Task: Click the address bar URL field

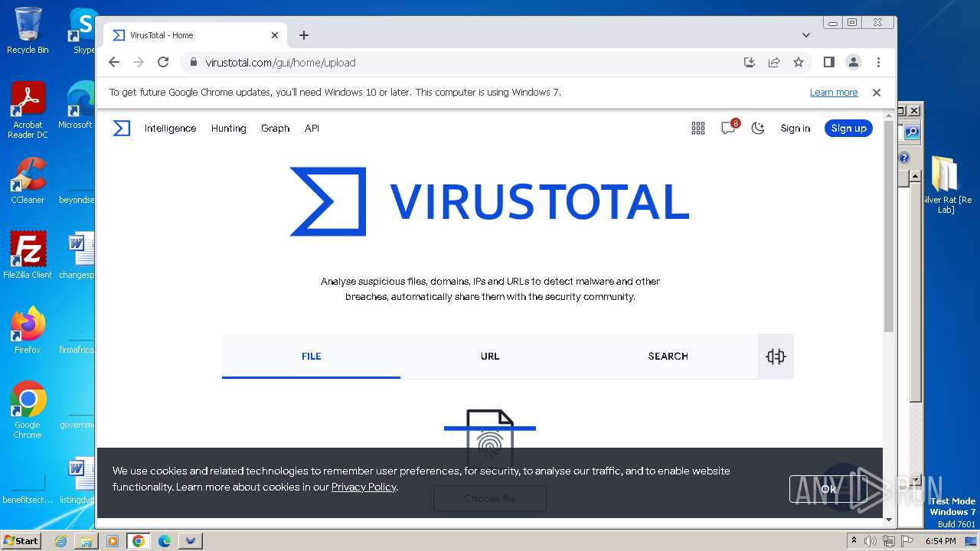Action: pyautogui.click(x=459, y=63)
